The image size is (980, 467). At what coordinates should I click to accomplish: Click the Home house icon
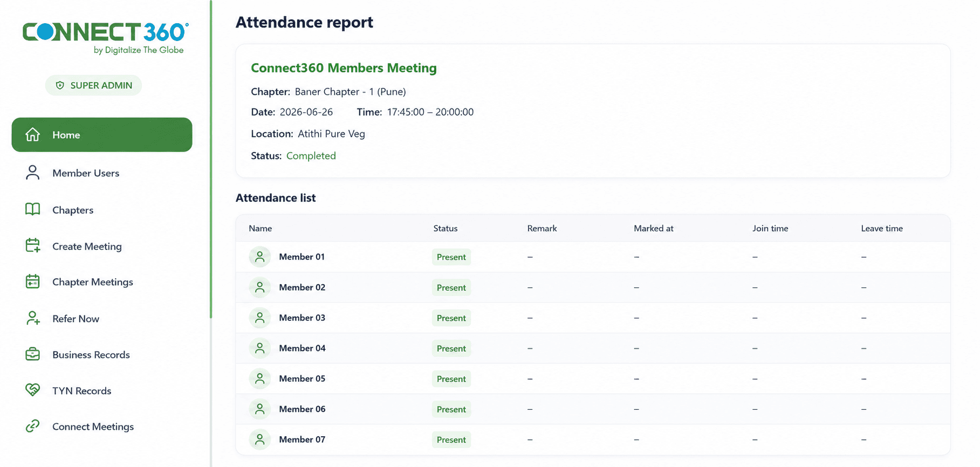tap(33, 134)
